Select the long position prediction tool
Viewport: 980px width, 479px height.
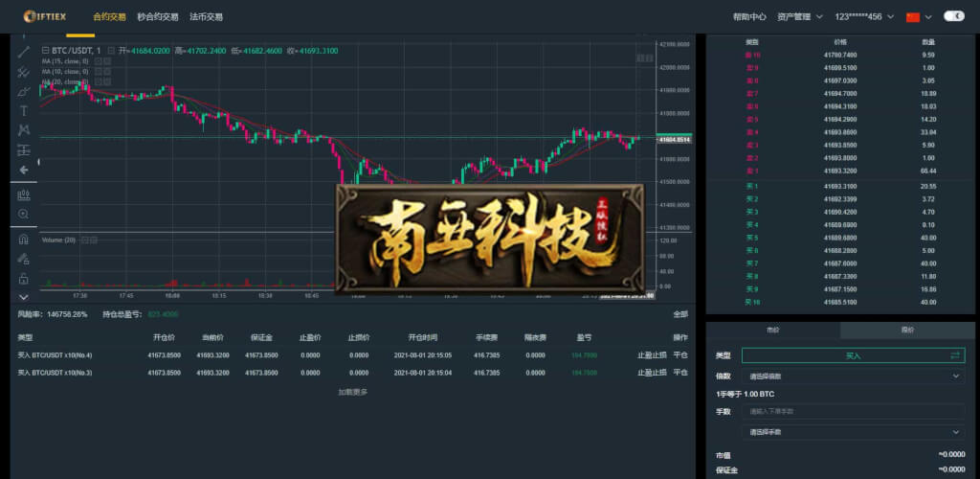pyautogui.click(x=24, y=150)
